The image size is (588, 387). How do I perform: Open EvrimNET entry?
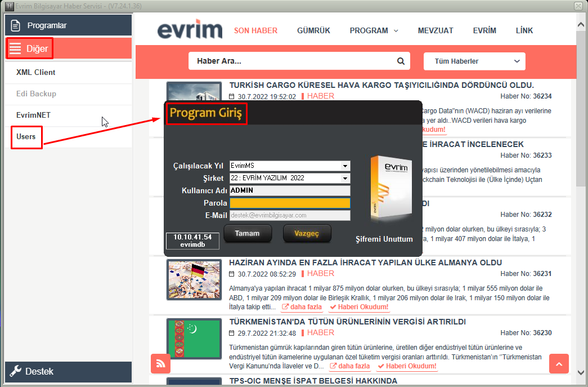click(68, 115)
